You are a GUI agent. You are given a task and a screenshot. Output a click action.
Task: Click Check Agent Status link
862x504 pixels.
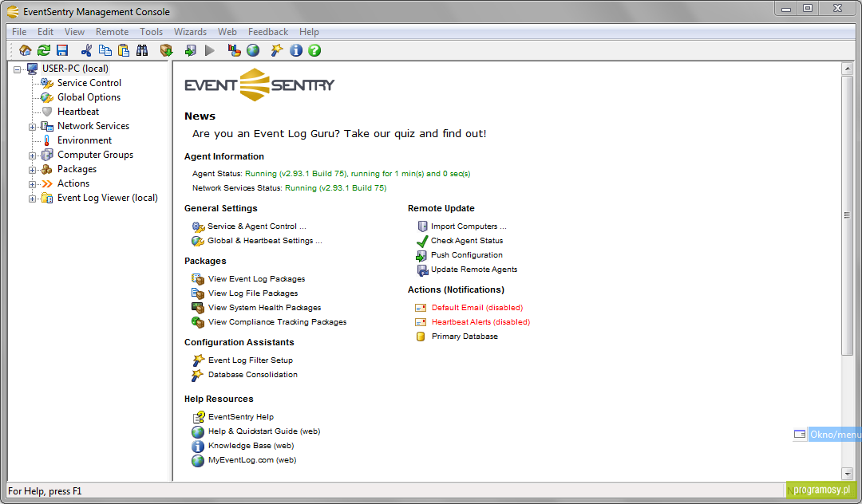click(467, 241)
